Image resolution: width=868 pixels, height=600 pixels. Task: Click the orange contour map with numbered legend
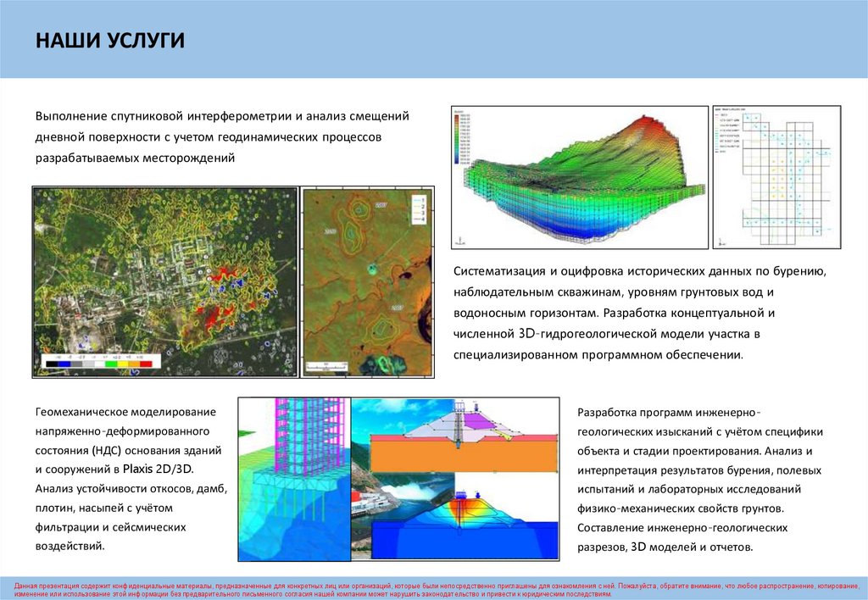(368, 282)
